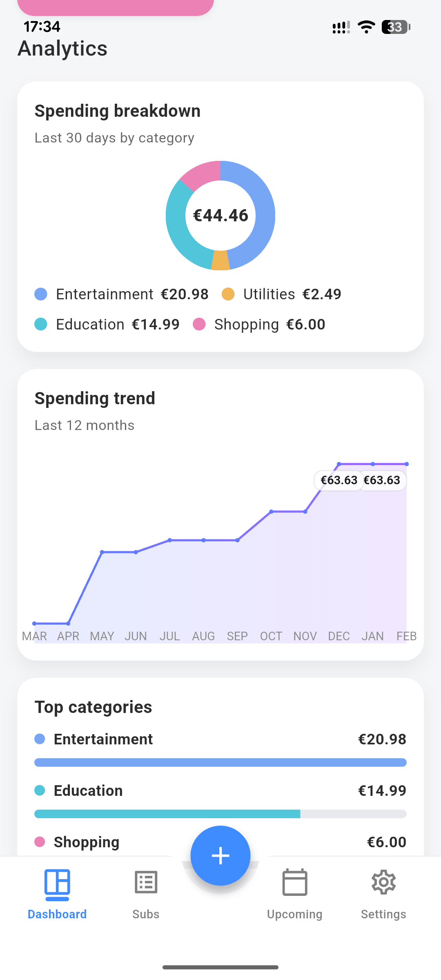Viewport: 441px width, 980px height.
Task: Tap the Top categories heading
Action: click(93, 707)
